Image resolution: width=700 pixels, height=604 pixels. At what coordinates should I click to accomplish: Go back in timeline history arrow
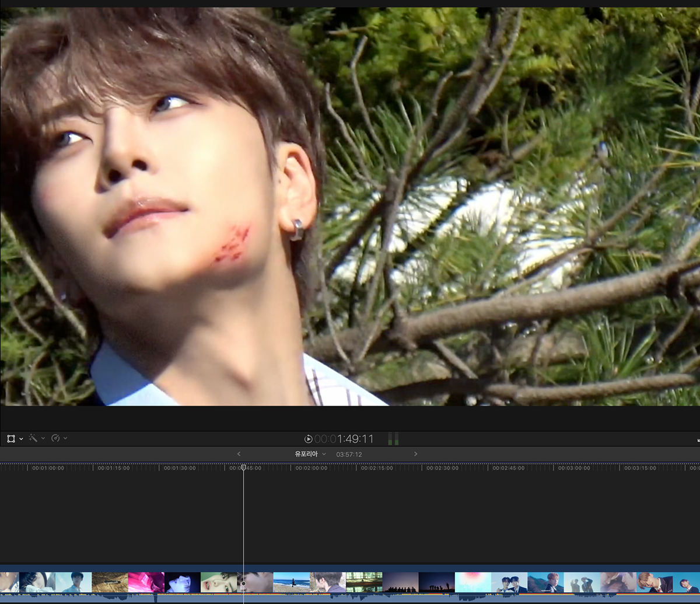tap(239, 454)
